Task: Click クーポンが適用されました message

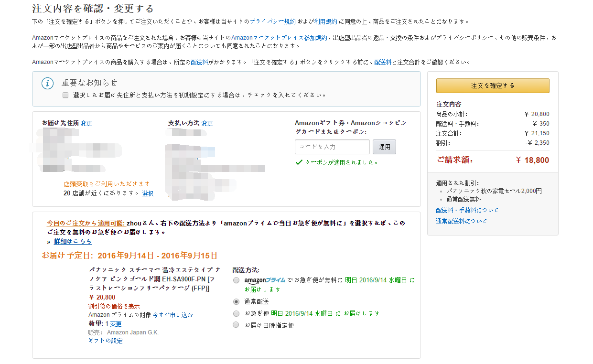Action: tap(342, 162)
